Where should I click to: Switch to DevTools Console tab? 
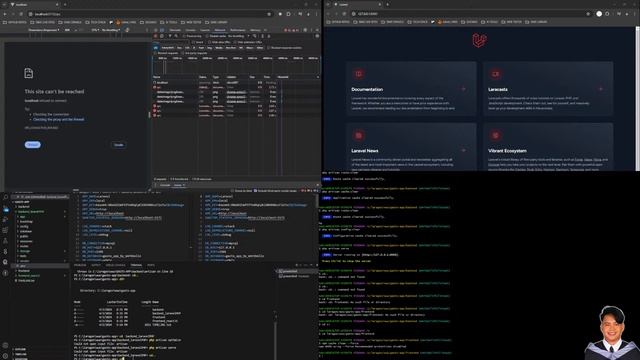click(191, 30)
